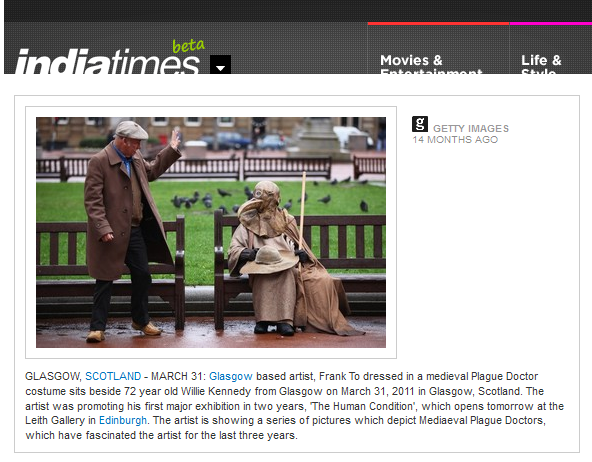592x462 pixels.
Task: Open the indiatimes logo dropdown arrow
Action: coord(220,65)
